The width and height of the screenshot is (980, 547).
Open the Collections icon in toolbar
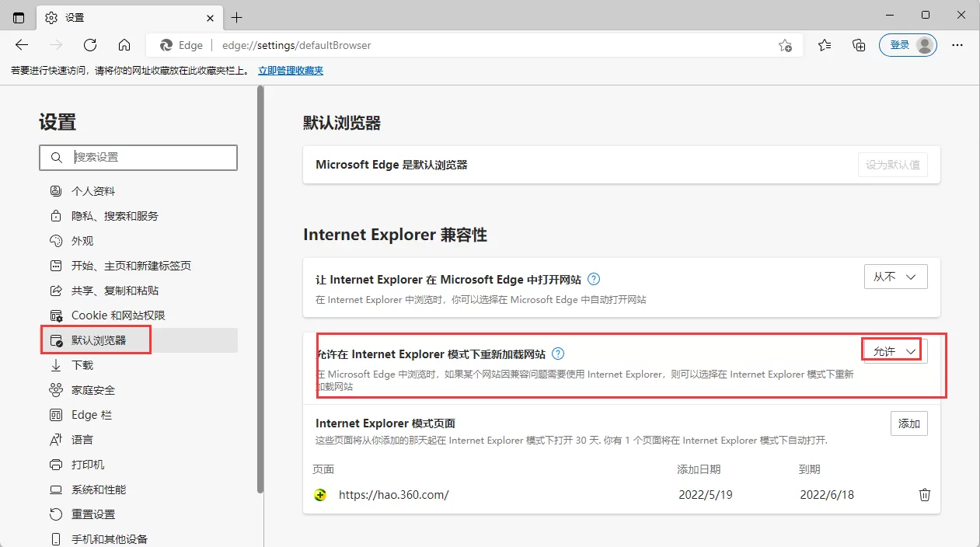click(858, 45)
